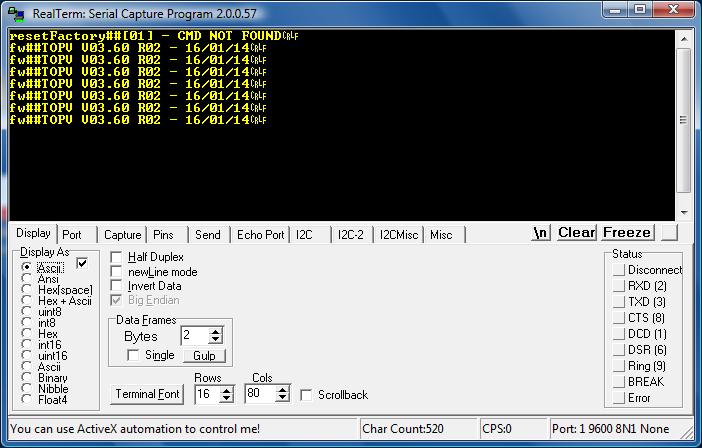Click the 'resetFactory##[01] - CMD NOT FOUND' line
The width and height of the screenshot is (702, 448).
point(154,36)
